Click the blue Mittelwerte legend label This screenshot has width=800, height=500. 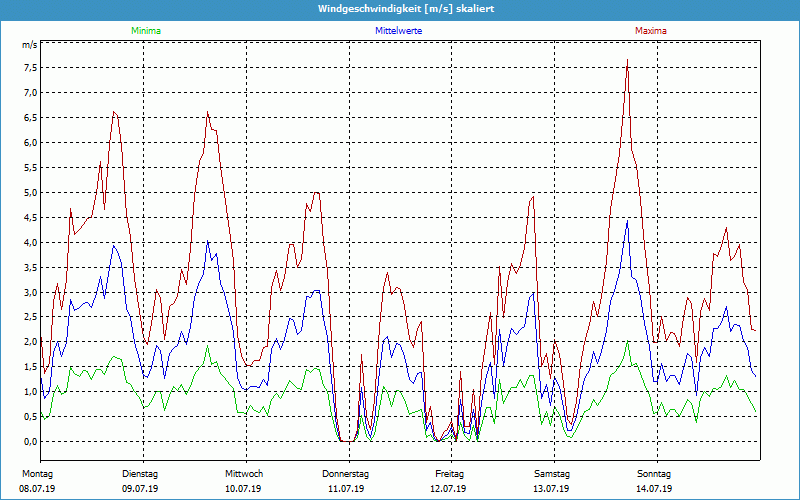[x=398, y=31]
